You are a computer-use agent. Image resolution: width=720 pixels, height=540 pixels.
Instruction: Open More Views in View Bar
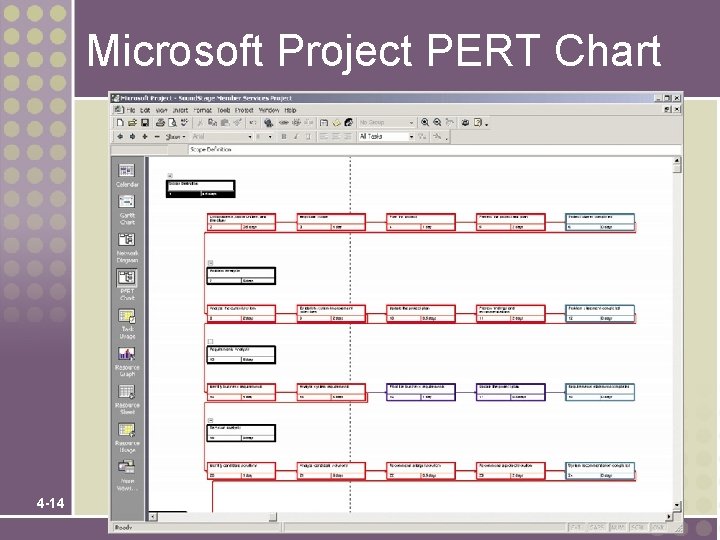[127, 476]
